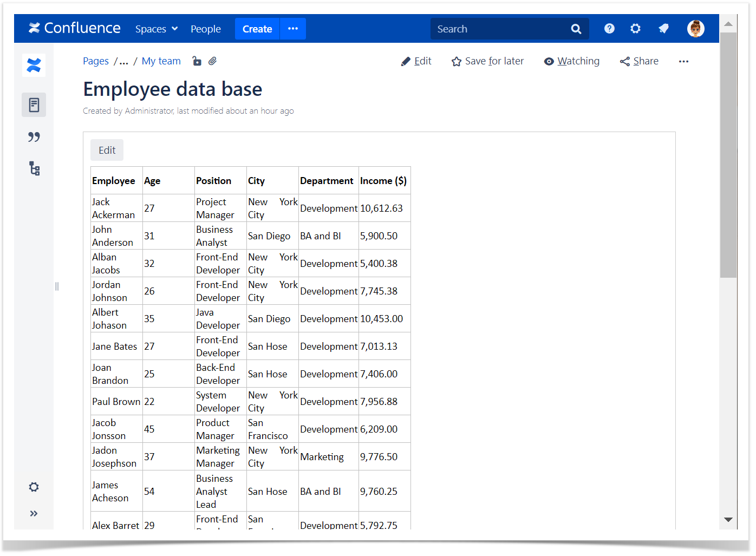Toggle Watching for this page
Viewport: 756px width, 556px height.
[x=572, y=61]
